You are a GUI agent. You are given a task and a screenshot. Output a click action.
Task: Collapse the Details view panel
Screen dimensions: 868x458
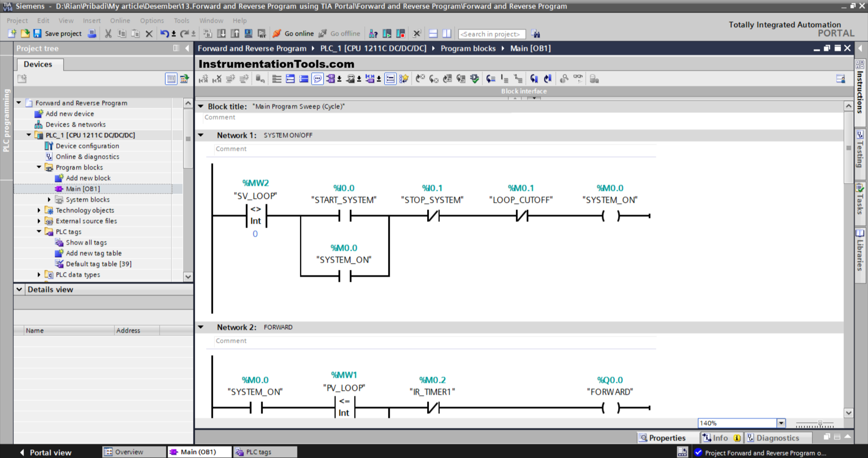click(19, 290)
